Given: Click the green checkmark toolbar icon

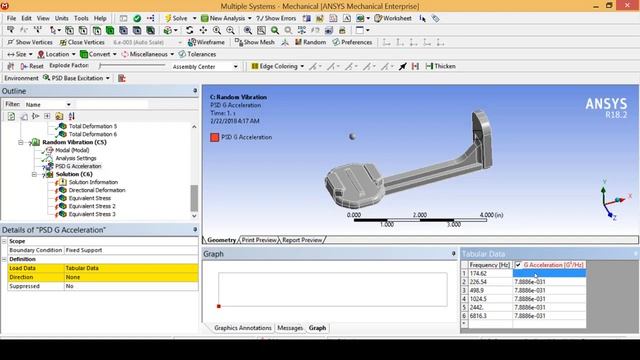Looking at the screenshot, I should (137, 18).
